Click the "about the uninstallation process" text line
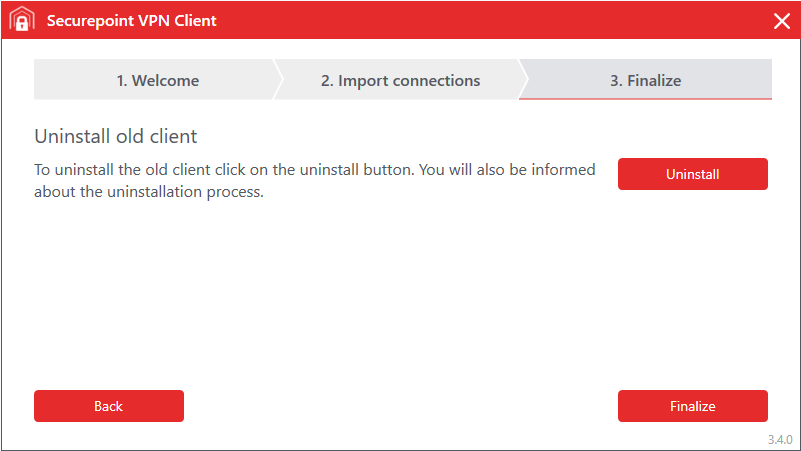This screenshot has height=451, width=801. pos(149,192)
